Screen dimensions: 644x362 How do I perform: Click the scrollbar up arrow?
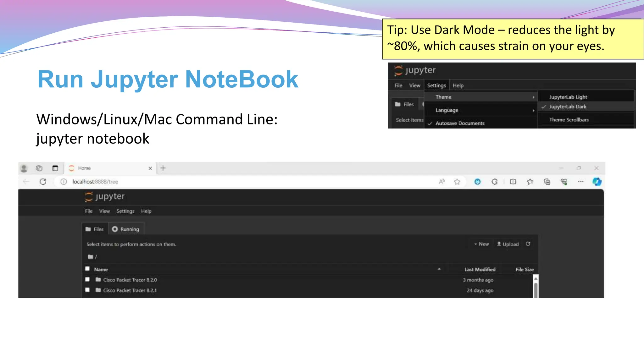click(536, 278)
